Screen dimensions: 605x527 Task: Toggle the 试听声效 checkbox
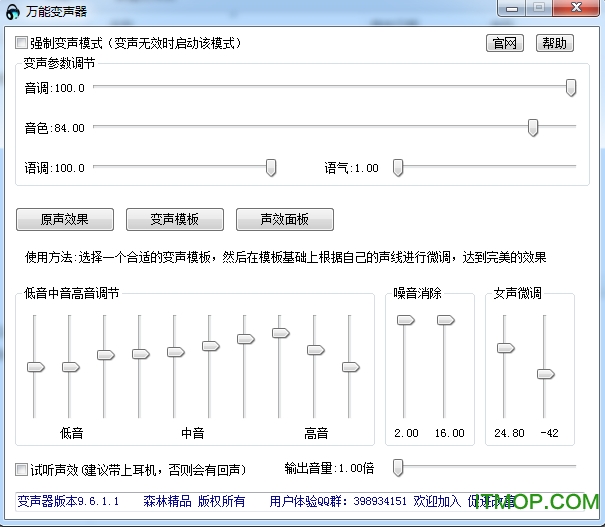[x=22, y=469]
